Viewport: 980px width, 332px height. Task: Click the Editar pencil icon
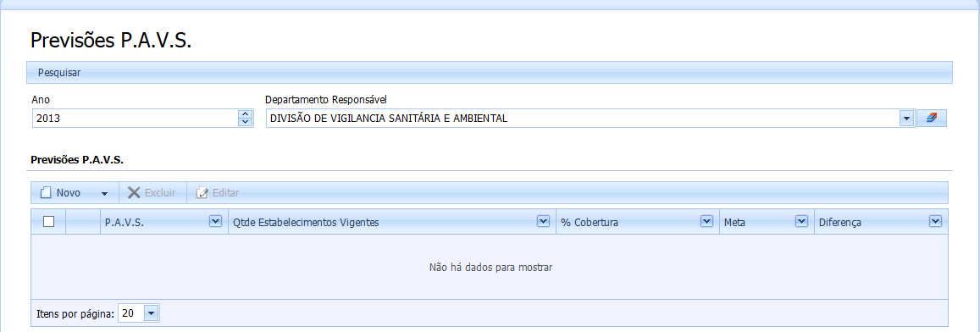(202, 192)
